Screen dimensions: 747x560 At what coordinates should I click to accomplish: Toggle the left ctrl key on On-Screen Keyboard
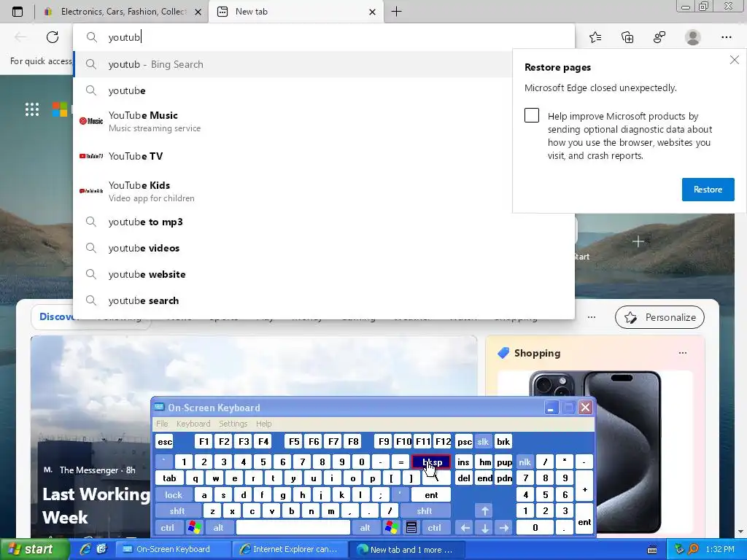168,528
